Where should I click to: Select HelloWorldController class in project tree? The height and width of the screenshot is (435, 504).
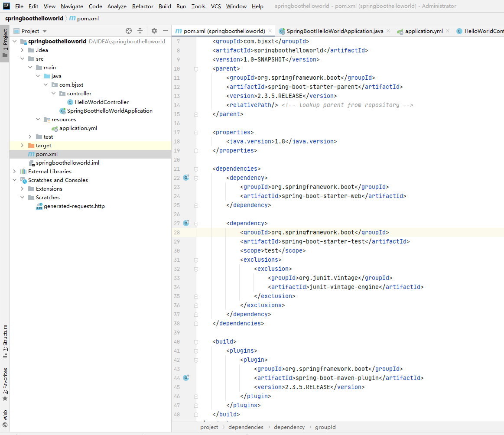click(101, 102)
